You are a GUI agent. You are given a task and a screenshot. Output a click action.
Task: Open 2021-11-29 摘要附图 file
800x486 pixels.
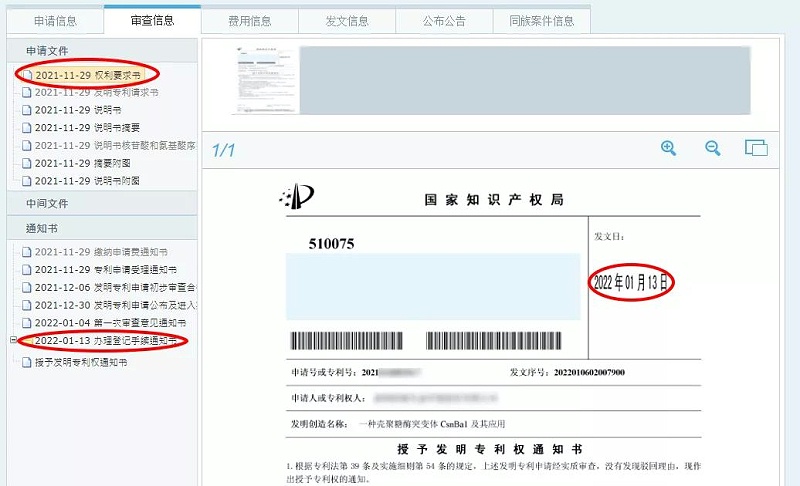pos(82,163)
